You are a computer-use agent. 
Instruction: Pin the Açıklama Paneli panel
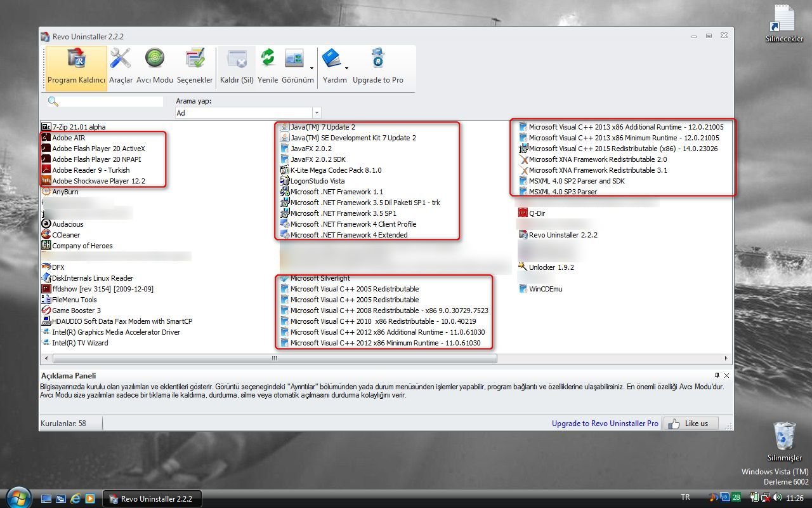pos(717,376)
